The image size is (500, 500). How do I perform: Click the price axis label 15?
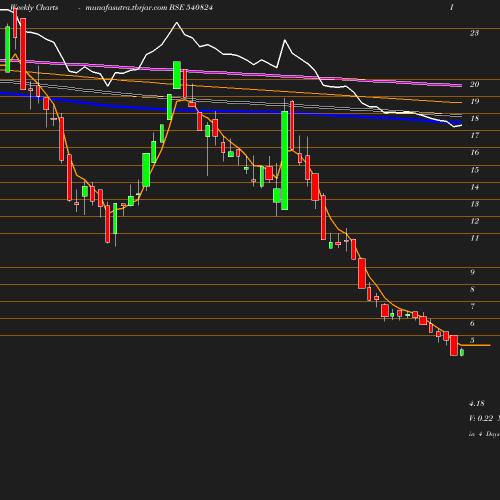click(474, 170)
